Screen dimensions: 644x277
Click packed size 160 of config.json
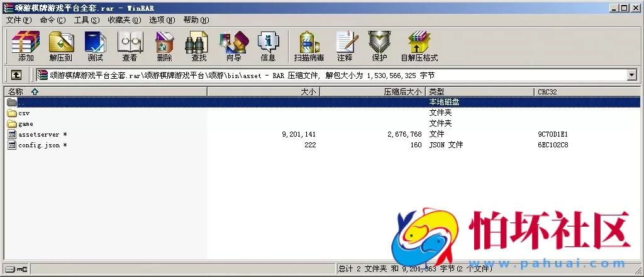(416, 145)
